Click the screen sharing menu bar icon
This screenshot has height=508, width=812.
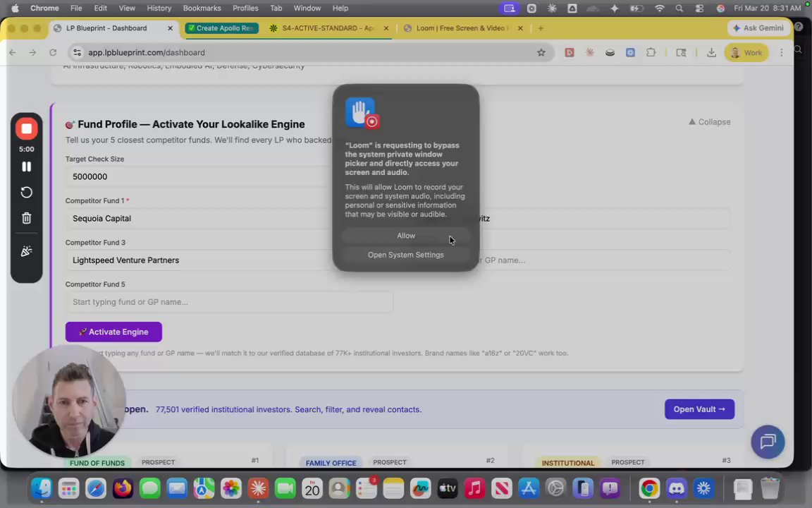coord(510,8)
